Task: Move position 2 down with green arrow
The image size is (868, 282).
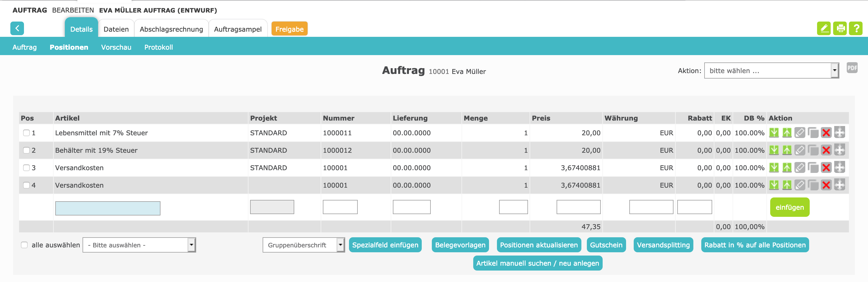Action: [774, 151]
